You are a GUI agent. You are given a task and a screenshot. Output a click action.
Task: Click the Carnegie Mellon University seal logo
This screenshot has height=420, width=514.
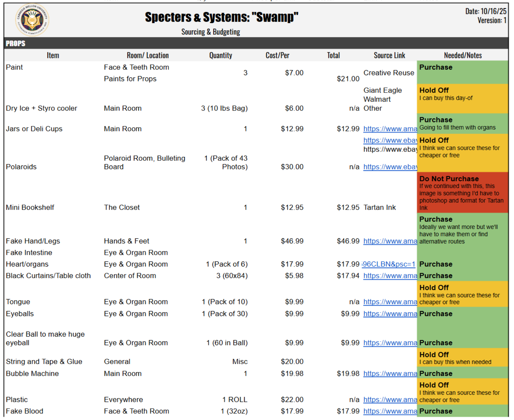[32, 20]
